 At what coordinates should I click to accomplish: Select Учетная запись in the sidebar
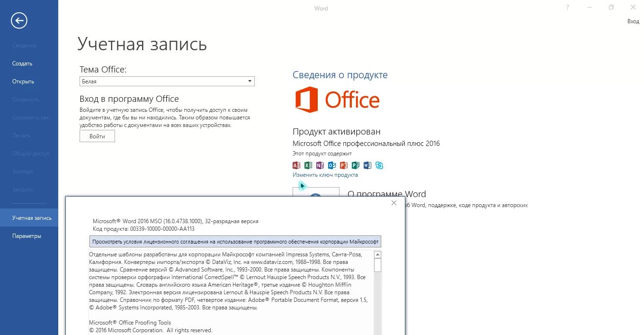click(x=29, y=218)
